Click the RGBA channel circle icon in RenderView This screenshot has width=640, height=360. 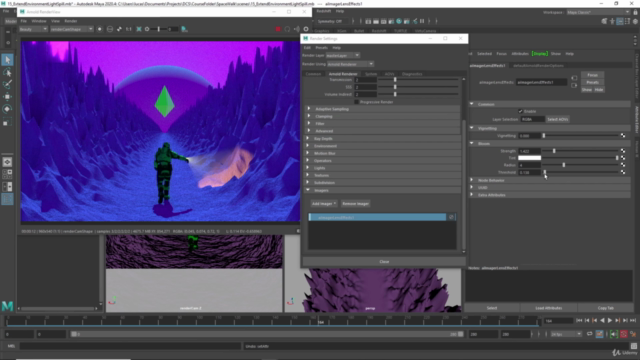100,29
